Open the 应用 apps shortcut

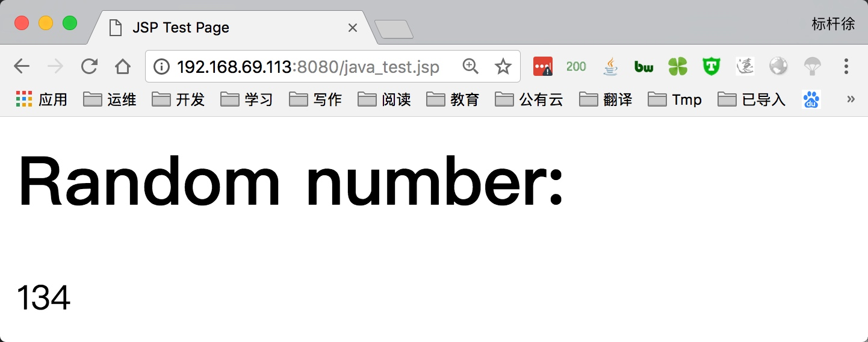coord(41,99)
